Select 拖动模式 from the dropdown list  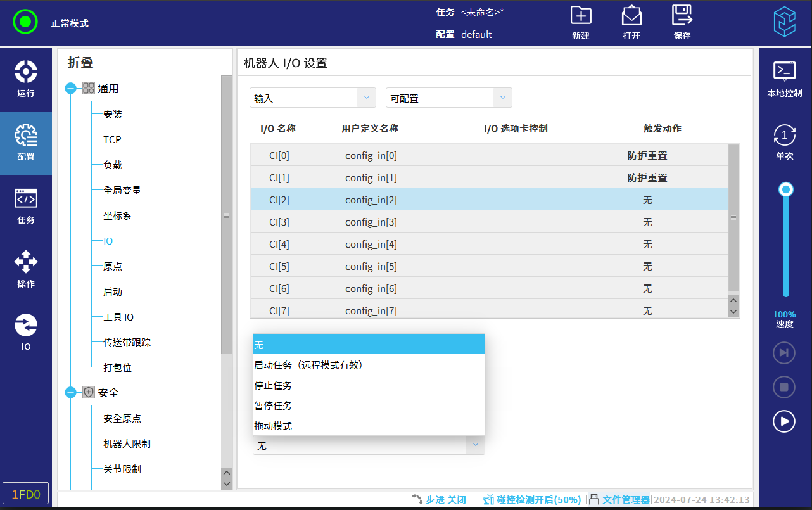pos(273,426)
